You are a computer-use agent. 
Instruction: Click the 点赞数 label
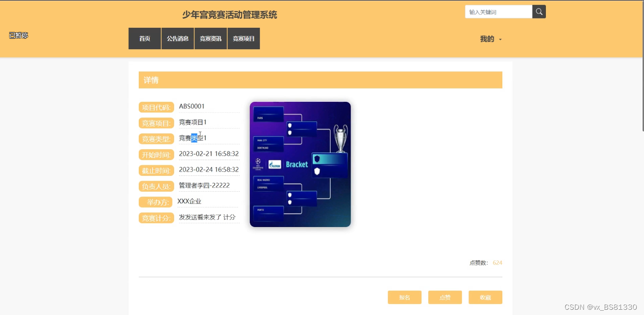[x=479, y=263]
